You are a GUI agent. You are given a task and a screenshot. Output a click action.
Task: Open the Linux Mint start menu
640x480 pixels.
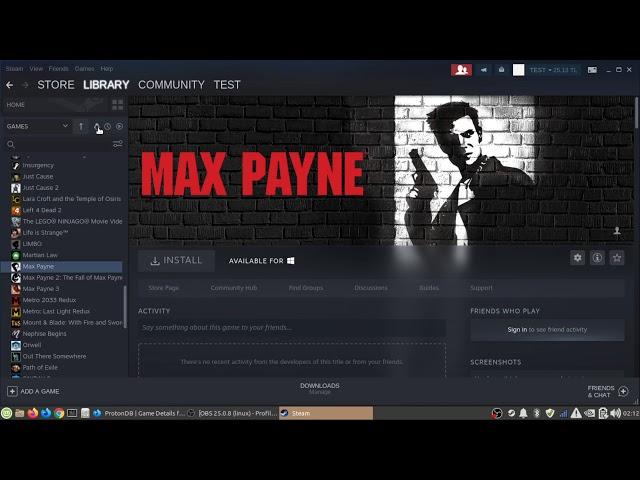[x=7, y=413]
